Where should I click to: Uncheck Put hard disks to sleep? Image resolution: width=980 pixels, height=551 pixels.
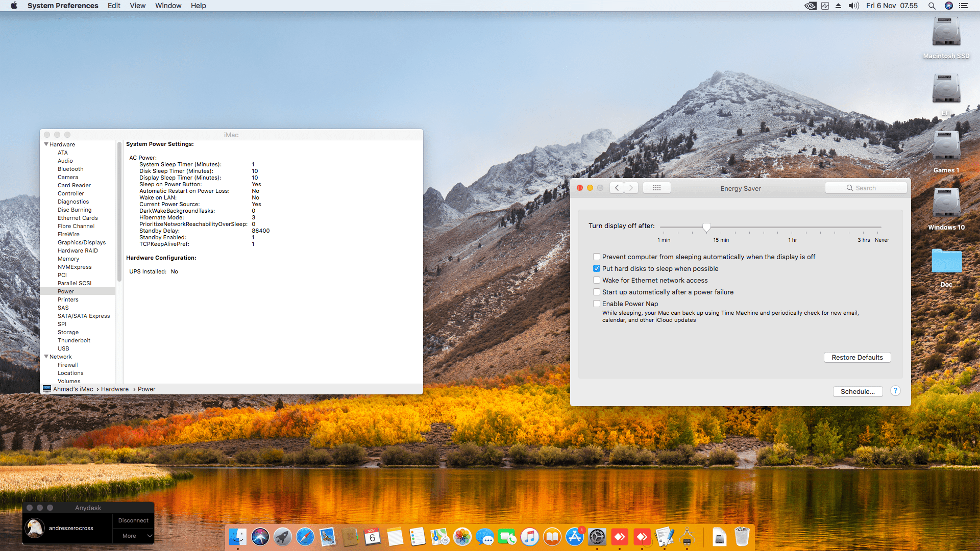(596, 268)
